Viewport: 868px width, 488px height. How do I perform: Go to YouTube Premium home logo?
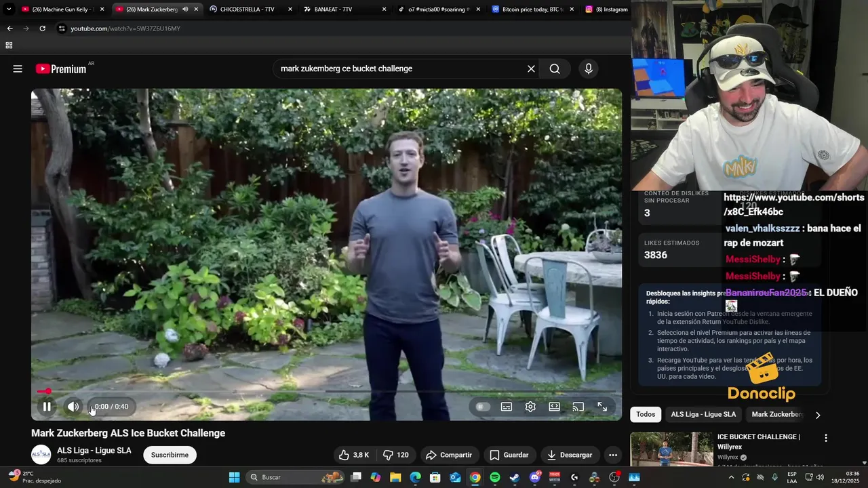pyautogui.click(x=61, y=68)
